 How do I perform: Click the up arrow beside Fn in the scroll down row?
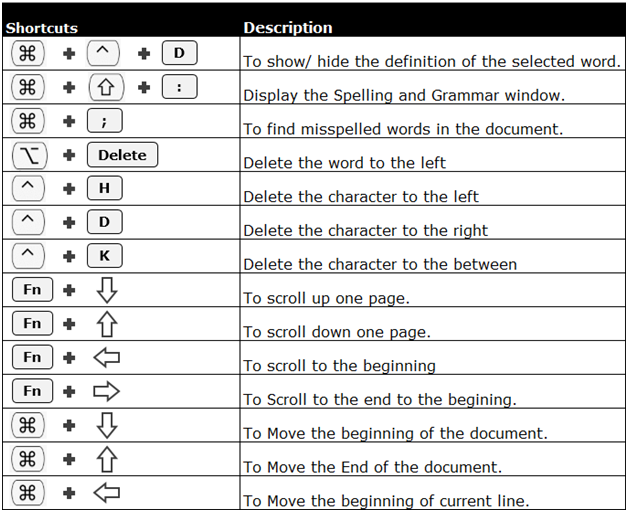tap(107, 324)
